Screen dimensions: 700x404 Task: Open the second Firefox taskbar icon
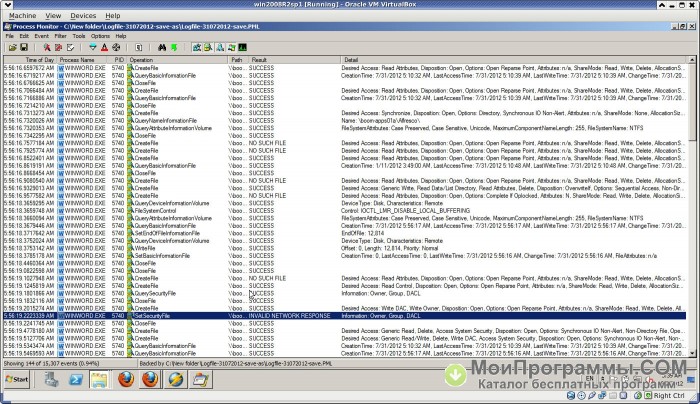coord(150,380)
